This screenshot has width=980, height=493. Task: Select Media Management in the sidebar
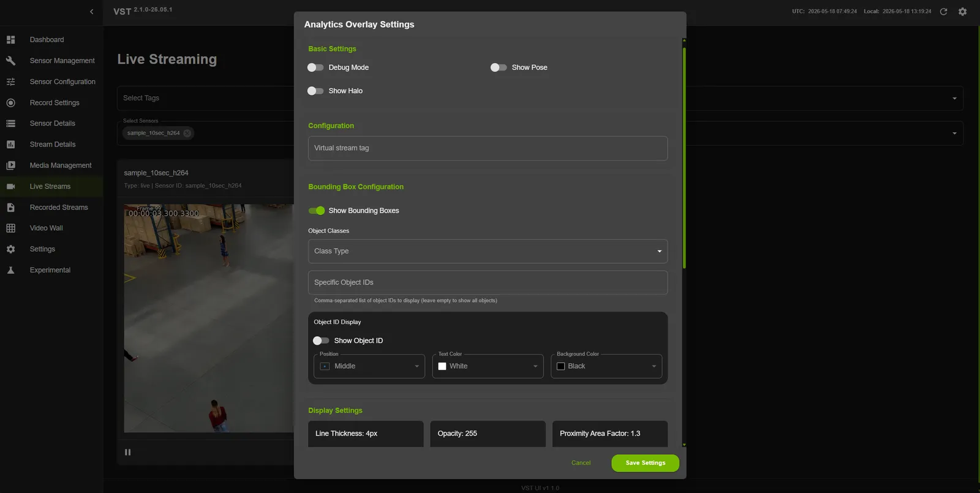point(61,165)
